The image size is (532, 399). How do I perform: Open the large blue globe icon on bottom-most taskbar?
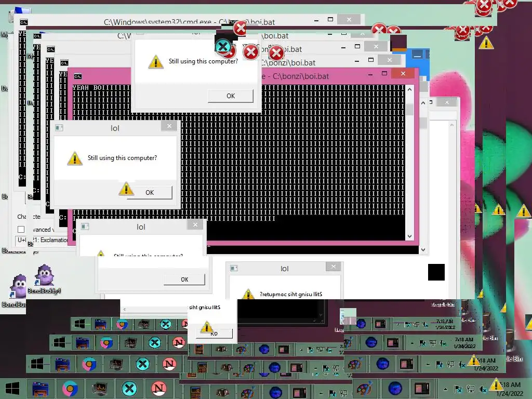coord(395,388)
